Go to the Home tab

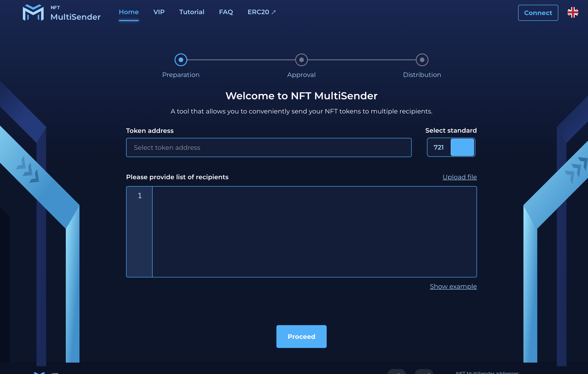[129, 12]
